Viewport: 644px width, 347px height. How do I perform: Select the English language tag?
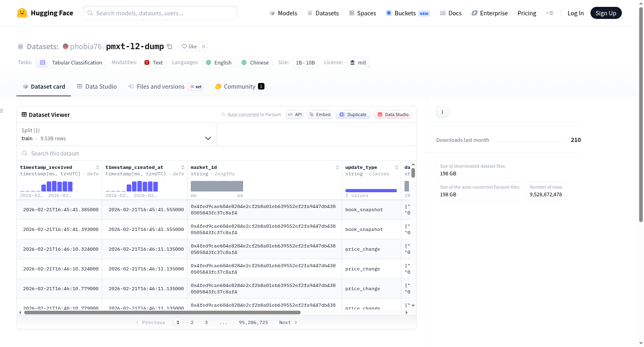click(x=219, y=62)
